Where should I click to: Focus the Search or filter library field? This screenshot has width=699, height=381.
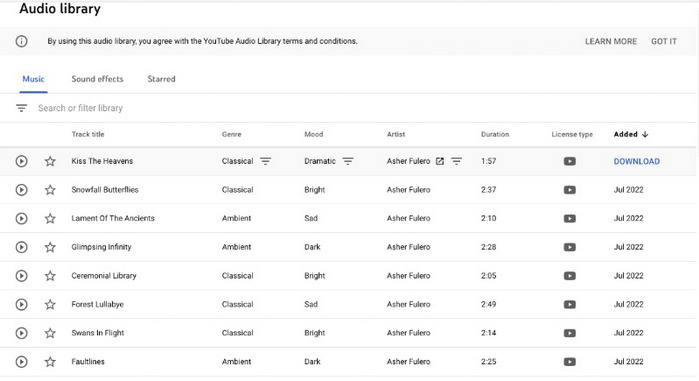(80, 108)
